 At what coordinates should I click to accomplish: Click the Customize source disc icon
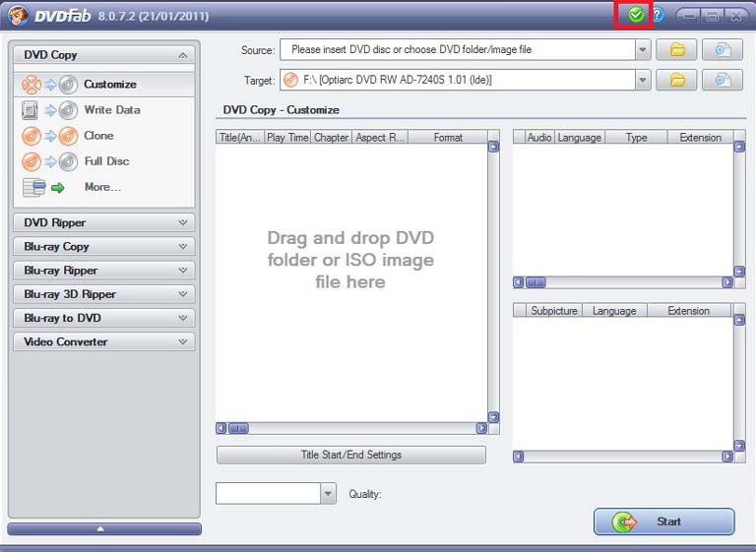pos(31,85)
